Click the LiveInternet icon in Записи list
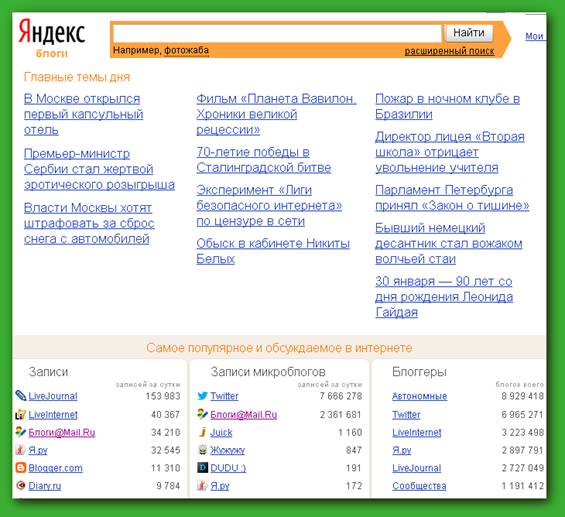The image size is (565, 517). pos(21,414)
